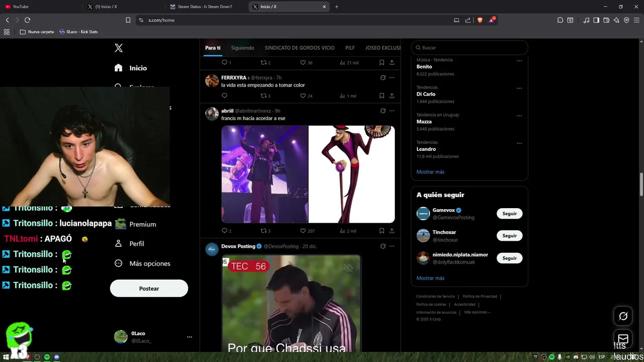The width and height of the screenshot is (644, 362).
Task: Open Brave main hamburger menu
Action: [x=636, y=20]
